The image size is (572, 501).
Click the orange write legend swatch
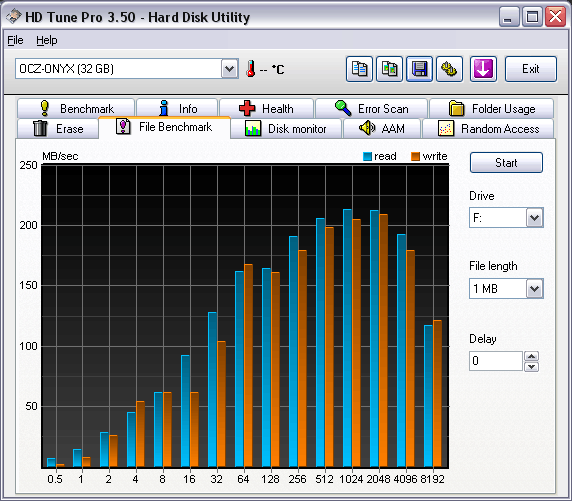click(416, 157)
